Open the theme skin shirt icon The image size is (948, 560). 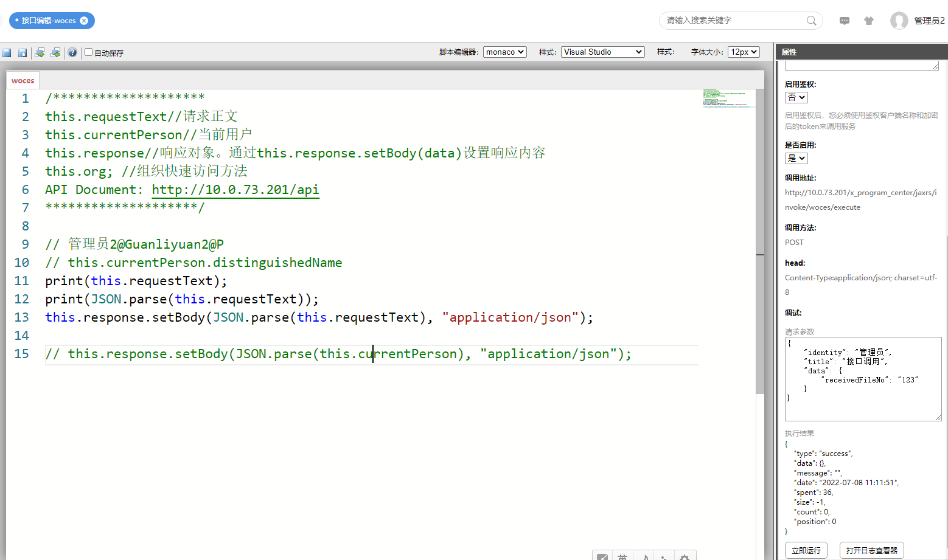pos(869,21)
